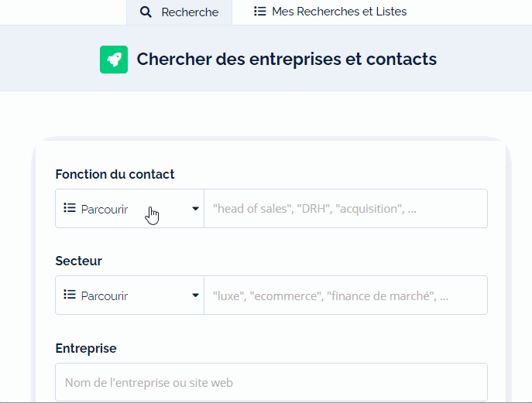The image size is (532, 403).
Task: Click the Entreprise label
Action: [86, 348]
